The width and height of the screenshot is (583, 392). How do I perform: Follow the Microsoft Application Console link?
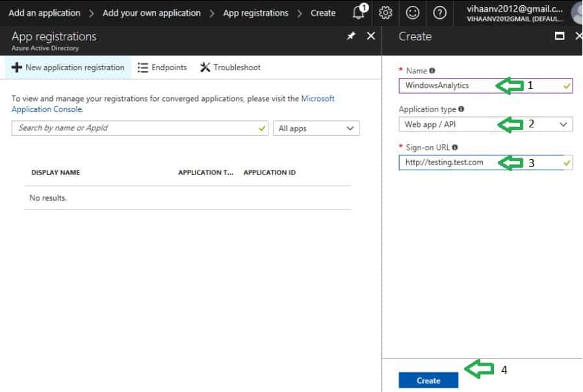pyautogui.click(x=173, y=104)
